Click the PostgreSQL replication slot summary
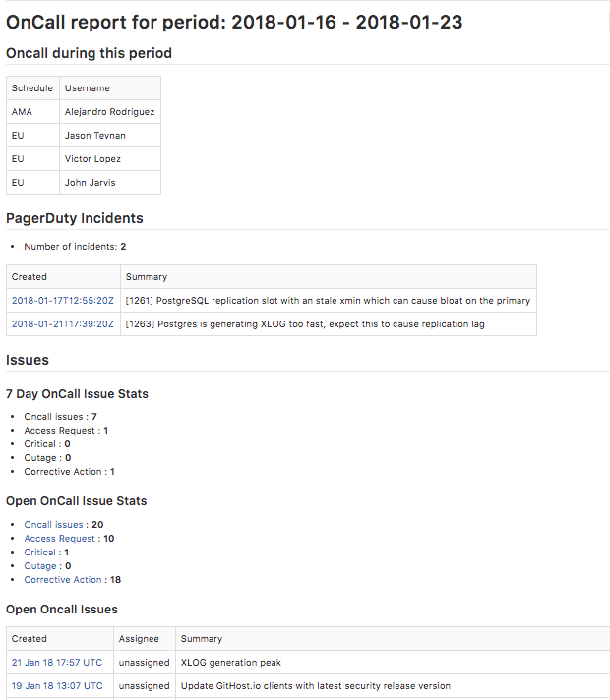 [x=328, y=301]
